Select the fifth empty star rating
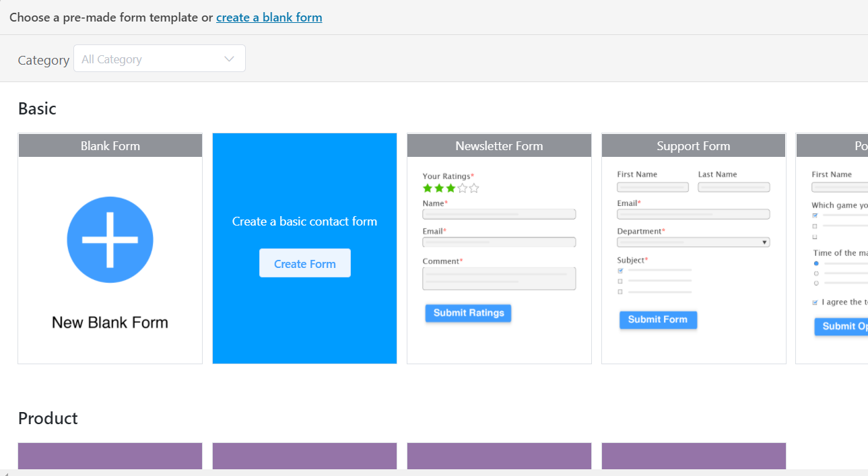 473,188
